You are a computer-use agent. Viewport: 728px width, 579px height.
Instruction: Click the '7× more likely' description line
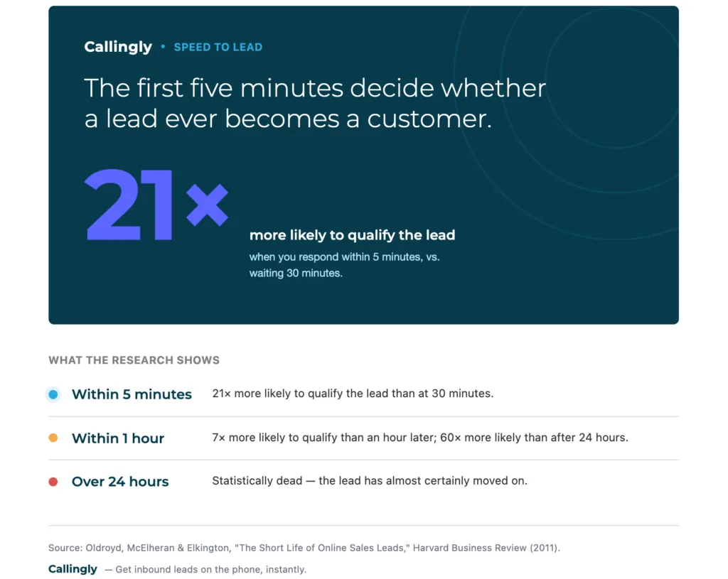pos(420,438)
